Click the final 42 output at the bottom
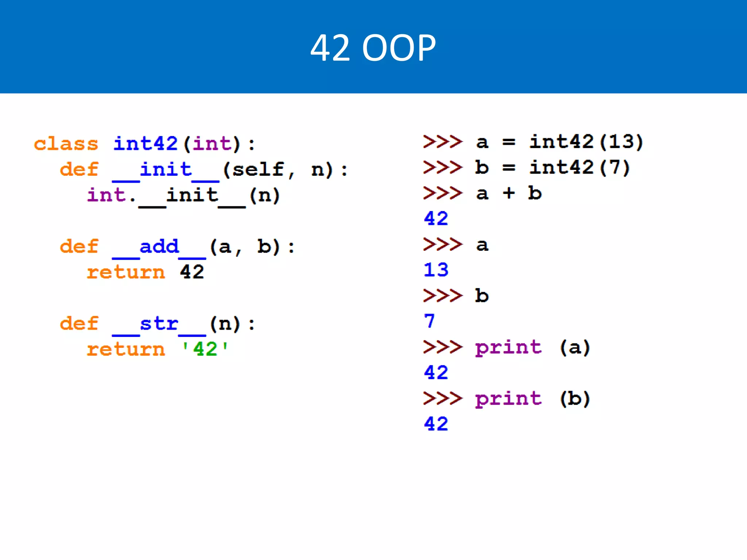The image size is (747, 560). 436,424
